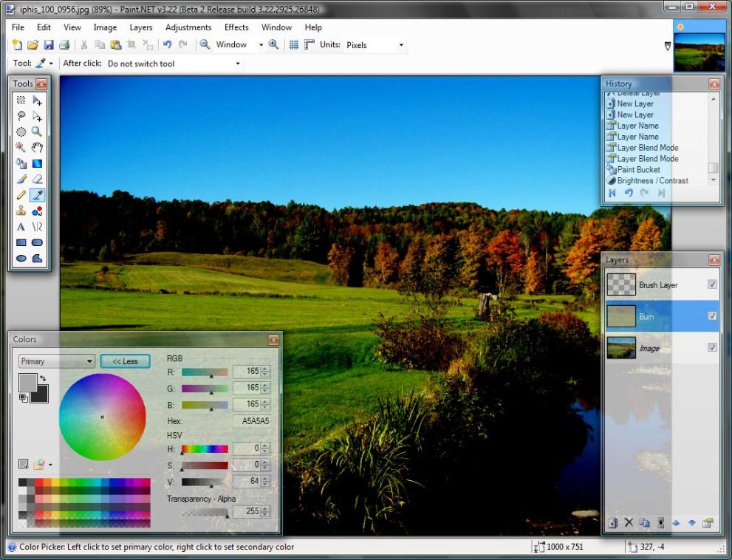732x560 pixels.
Task: Hide the Image layer via checkbox
Action: 712,347
